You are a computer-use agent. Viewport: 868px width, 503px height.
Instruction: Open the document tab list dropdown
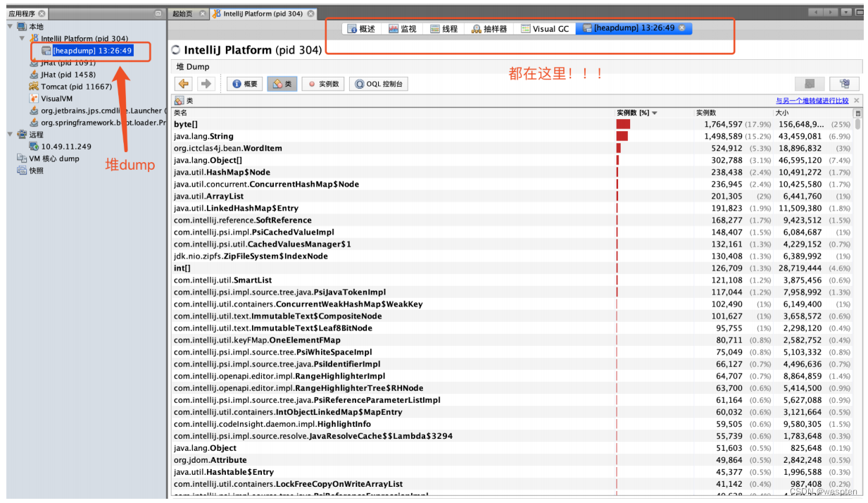848,13
